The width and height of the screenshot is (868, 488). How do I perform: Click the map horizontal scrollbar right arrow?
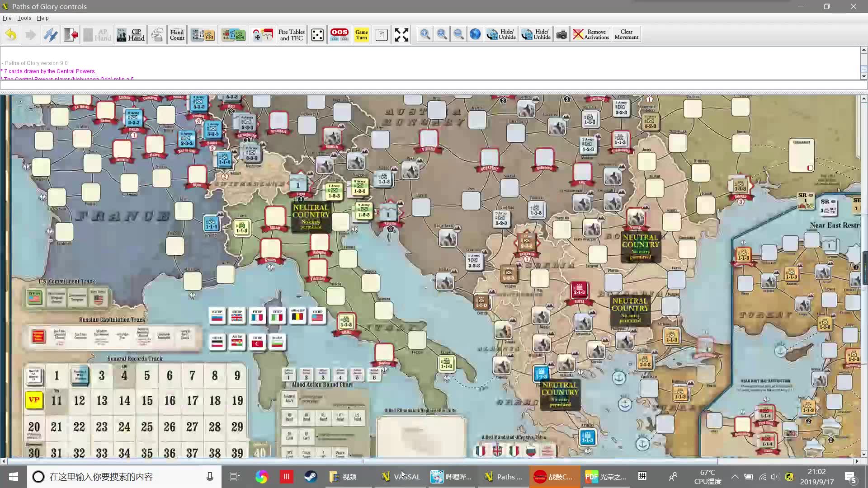click(857, 461)
